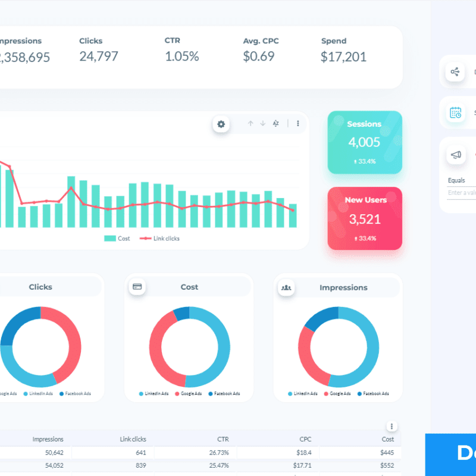Open the calendar schedule icon
The image size is (476, 476).
pos(455,112)
